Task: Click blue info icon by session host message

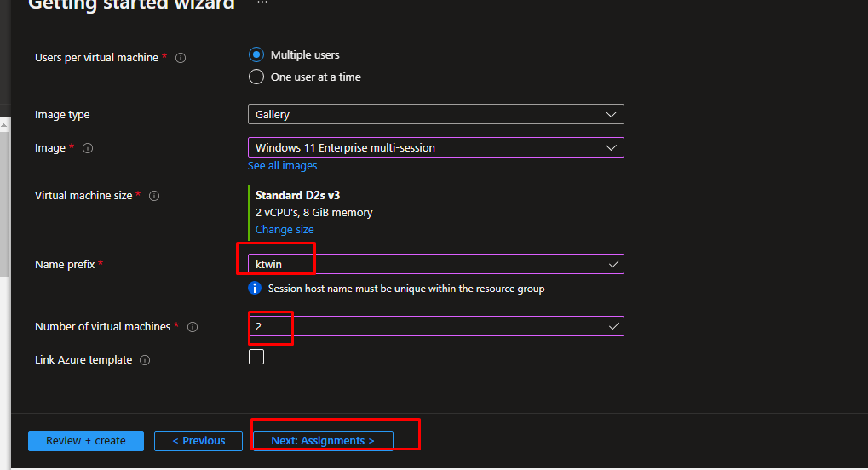Action: tap(255, 289)
